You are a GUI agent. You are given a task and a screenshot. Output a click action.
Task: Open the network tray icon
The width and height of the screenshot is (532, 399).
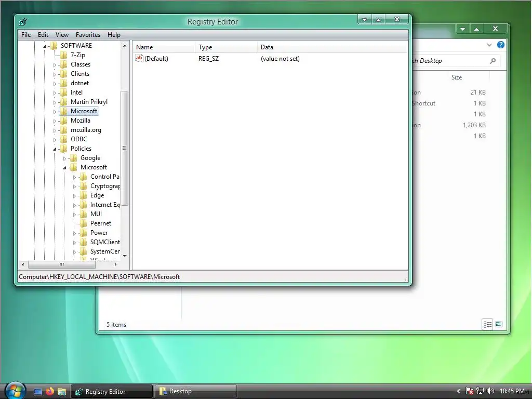[x=480, y=391]
